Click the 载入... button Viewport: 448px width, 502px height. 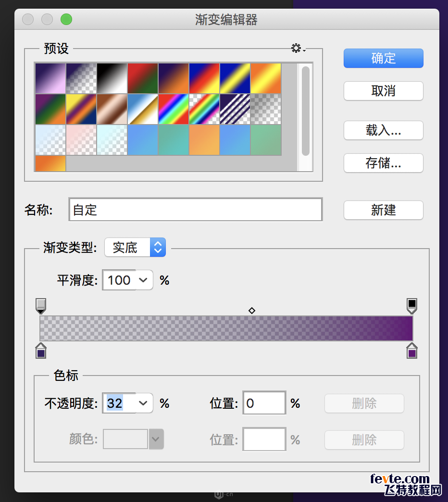pyautogui.click(x=384, y=130)
